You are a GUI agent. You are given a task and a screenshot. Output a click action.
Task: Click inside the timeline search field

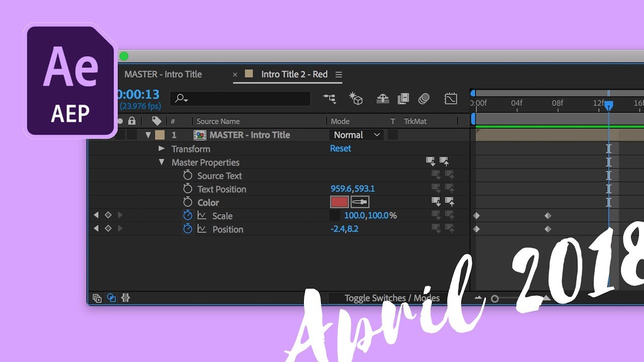coord(240,99)
